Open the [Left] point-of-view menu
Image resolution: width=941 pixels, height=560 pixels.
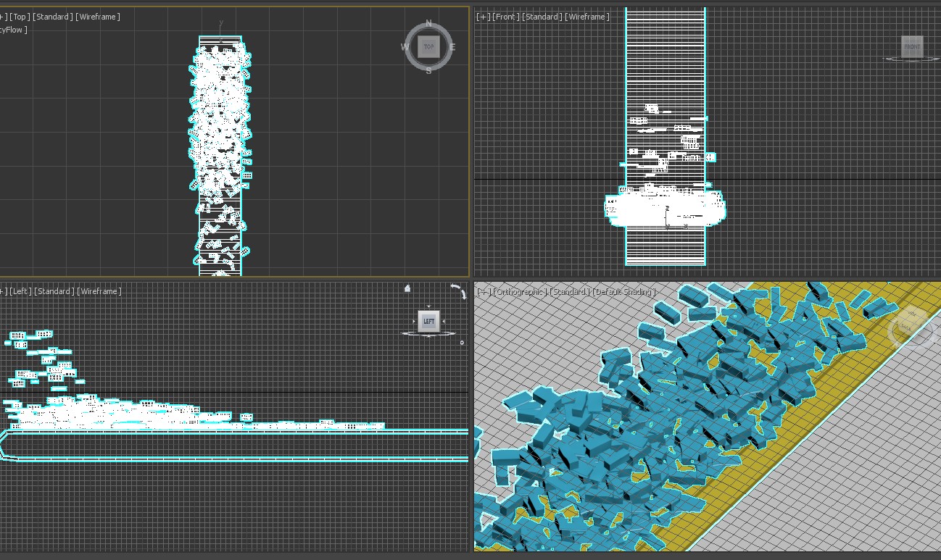20,291
